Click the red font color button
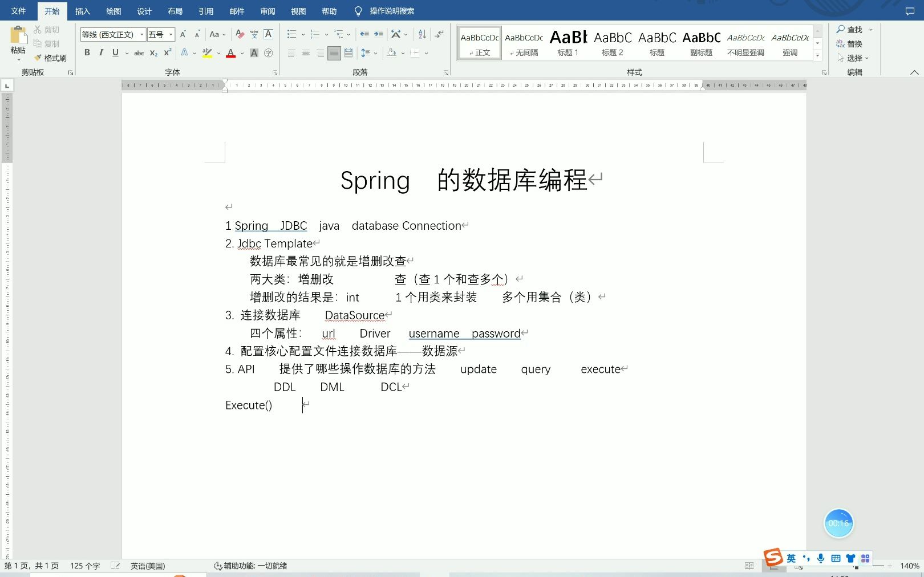The image size is (924, 577). (230, 52)
